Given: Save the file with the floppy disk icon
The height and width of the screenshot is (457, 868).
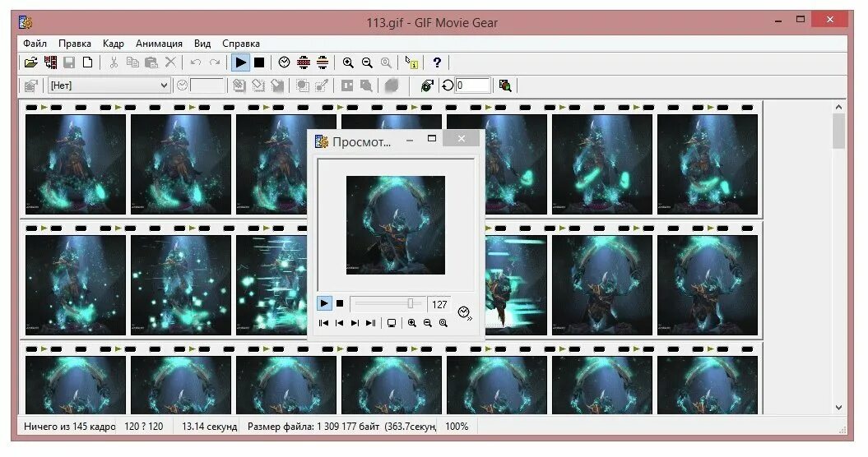Looking at the screenshot, I should (69, 62).
